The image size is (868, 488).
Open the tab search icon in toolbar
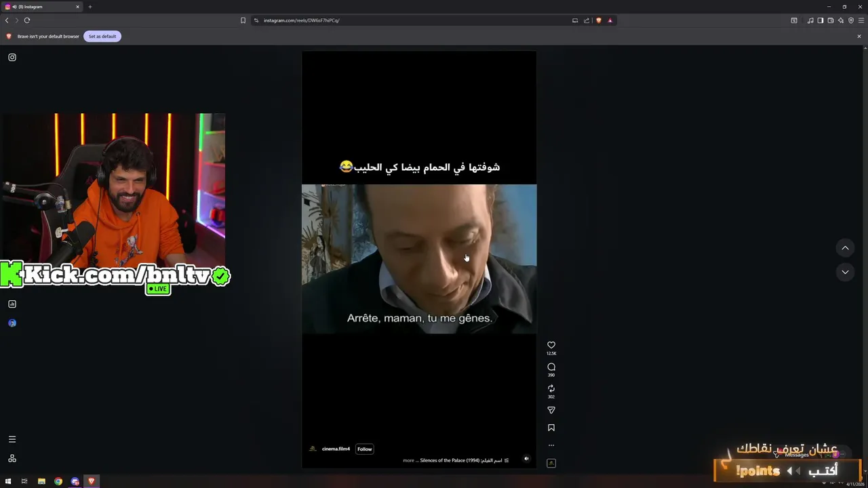[x=794, y=20]
